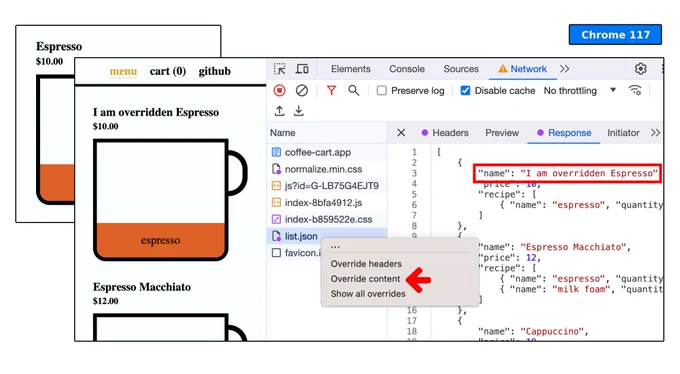Import HAR file upload icon
Screen dimensions: 680x374
pyautogui.click(x=280, y=111)
